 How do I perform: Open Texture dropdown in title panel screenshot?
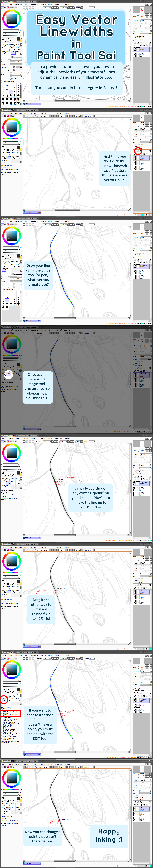[x=146, y=21]
